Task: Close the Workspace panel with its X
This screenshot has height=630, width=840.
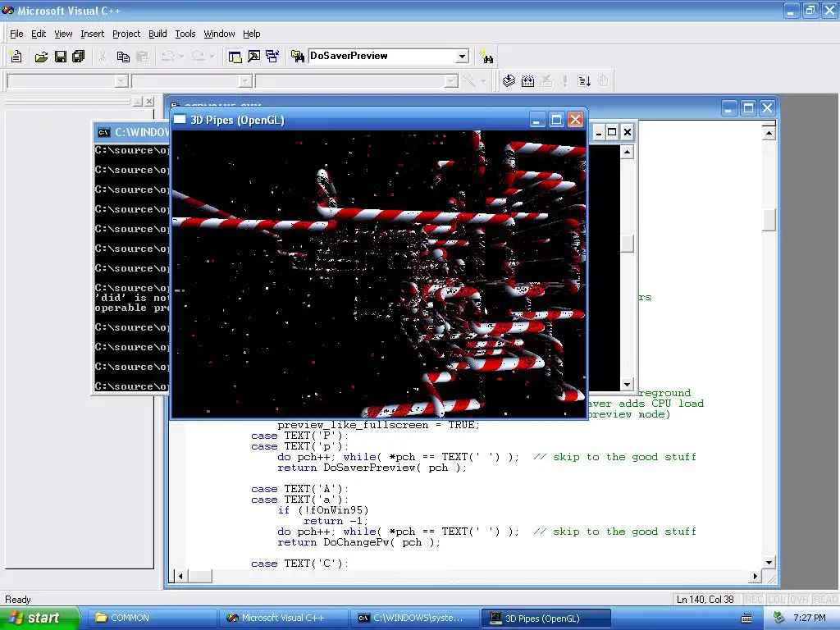Action: coord(149,101)
